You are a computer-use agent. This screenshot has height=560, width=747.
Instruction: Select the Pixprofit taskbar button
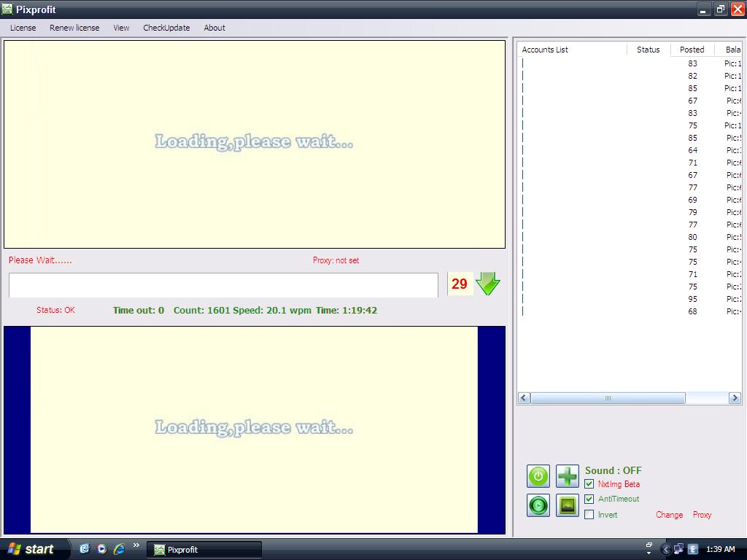tap(204, 550)
